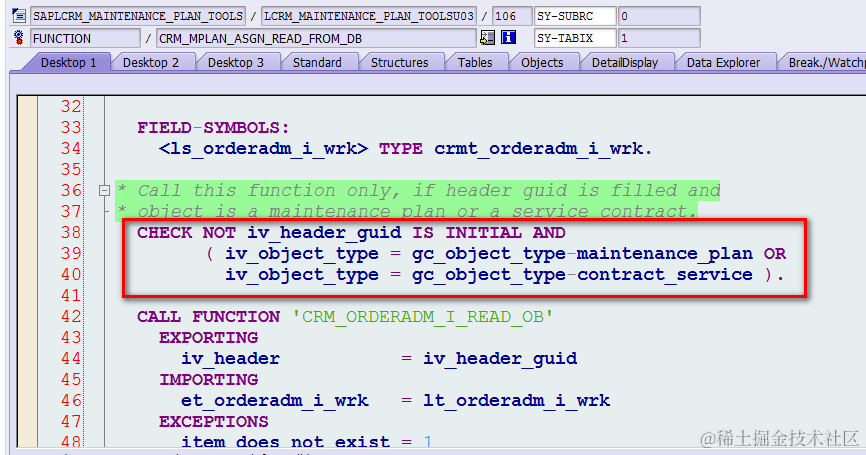Click the navigate-to-source icon after CRM_MPLAN_ASGN_READ_FROM_DB
This screenshot has width=866, height=455.
click(487, 38)
